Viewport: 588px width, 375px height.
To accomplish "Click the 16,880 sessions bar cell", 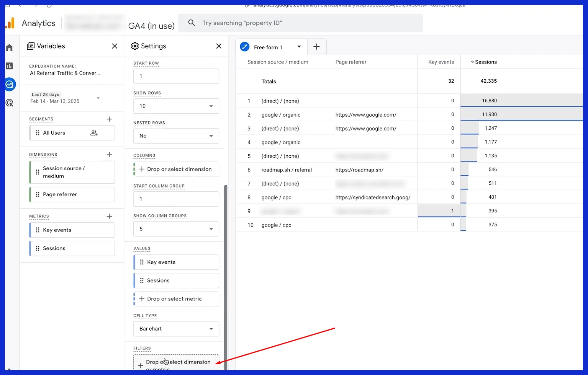I will click(522, 101).
